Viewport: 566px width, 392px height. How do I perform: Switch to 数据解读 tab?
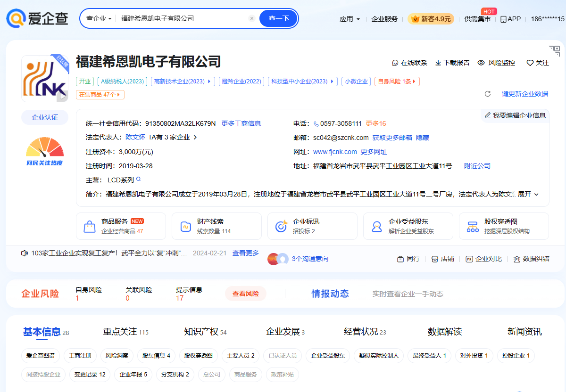[445, 332]
